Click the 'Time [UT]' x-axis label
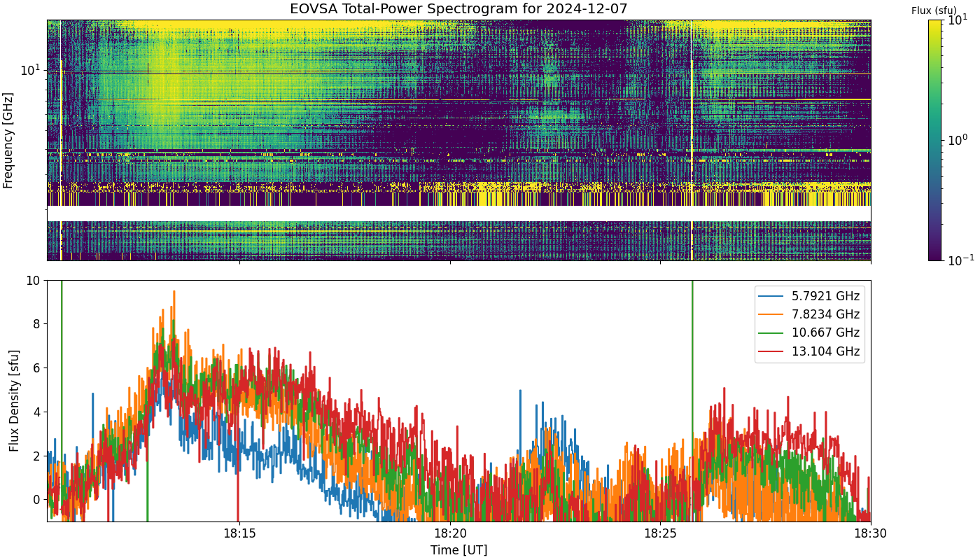 pyautogui.click(x=458, y=550)
